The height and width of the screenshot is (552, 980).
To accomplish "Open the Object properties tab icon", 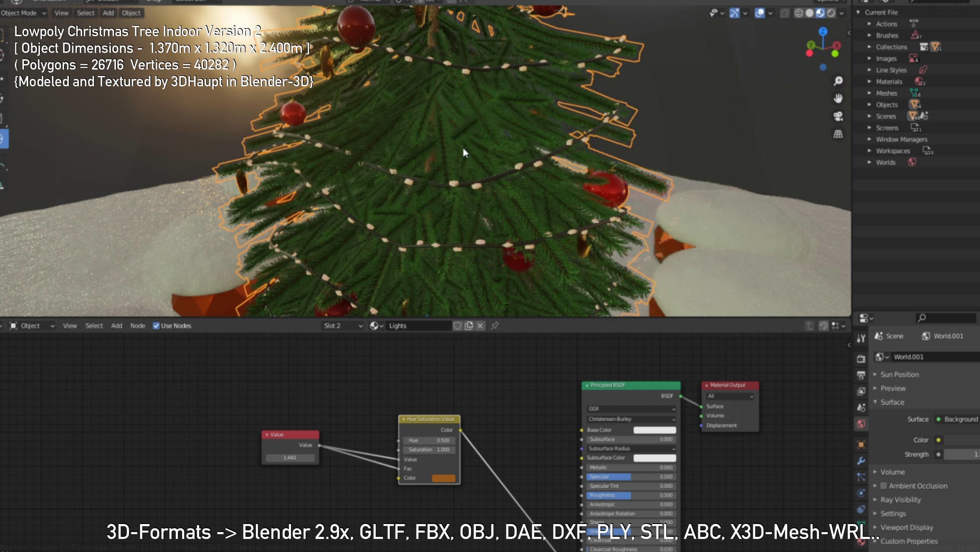I will coord(861,444).
